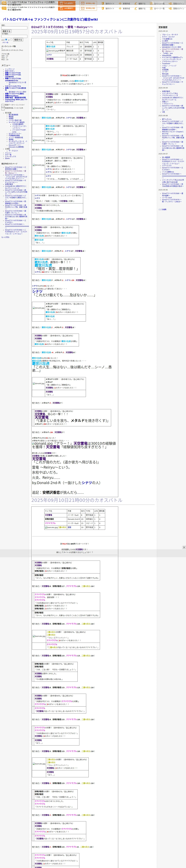Open バトロイ駄弁り板 link
The width and height of the screenshot is (186, 868).
click(x=15, y=120)
